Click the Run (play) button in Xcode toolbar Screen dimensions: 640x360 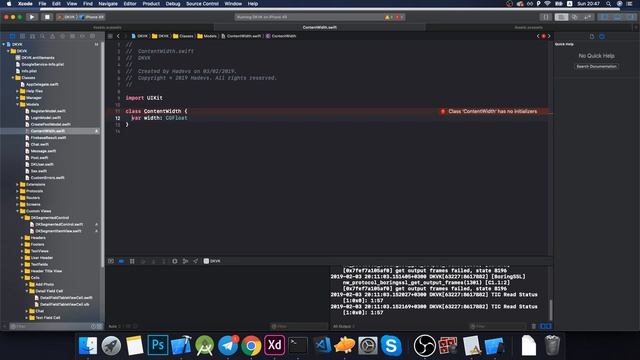tap(31, 17)
